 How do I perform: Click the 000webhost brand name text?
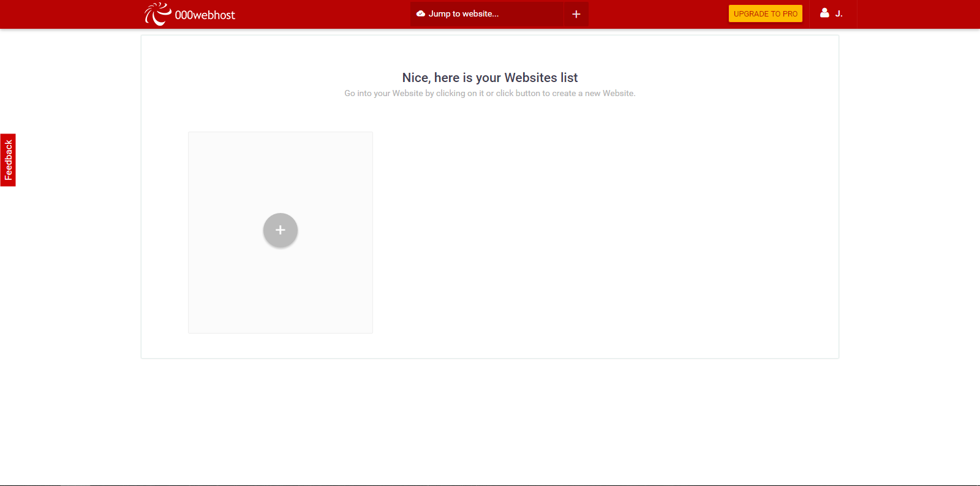[205, 15]
